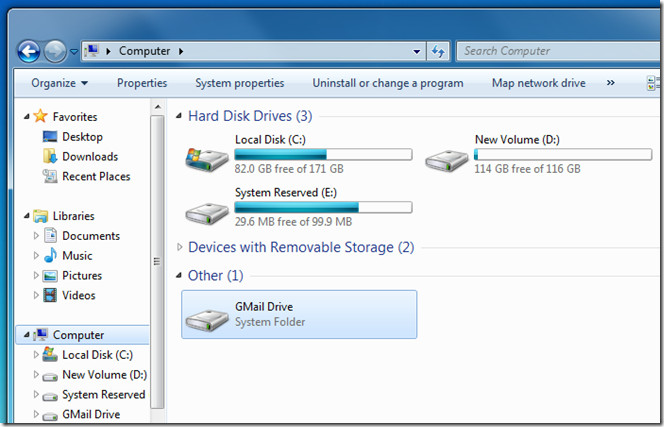Image resolution: width=664 pixels, height=427 pixels.
Task: Click the Forward navigation arrow button
Action: click(x=55, y=51)
